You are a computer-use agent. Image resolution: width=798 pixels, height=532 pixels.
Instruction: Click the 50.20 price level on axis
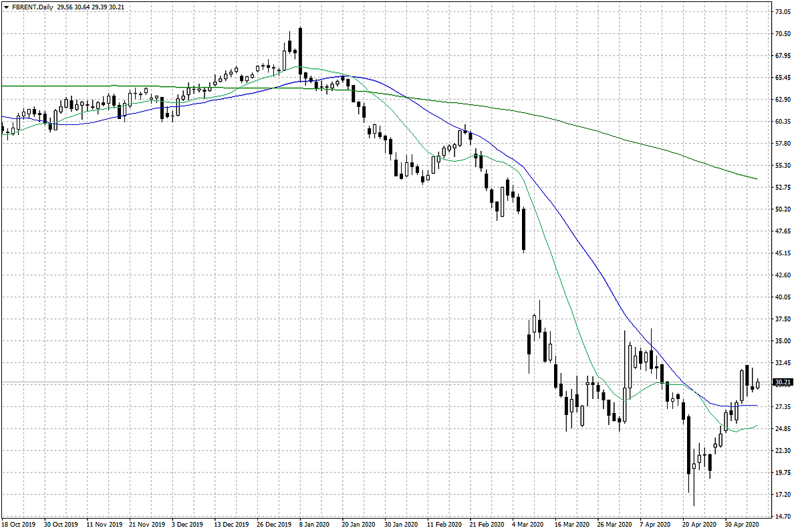point(783,209)
